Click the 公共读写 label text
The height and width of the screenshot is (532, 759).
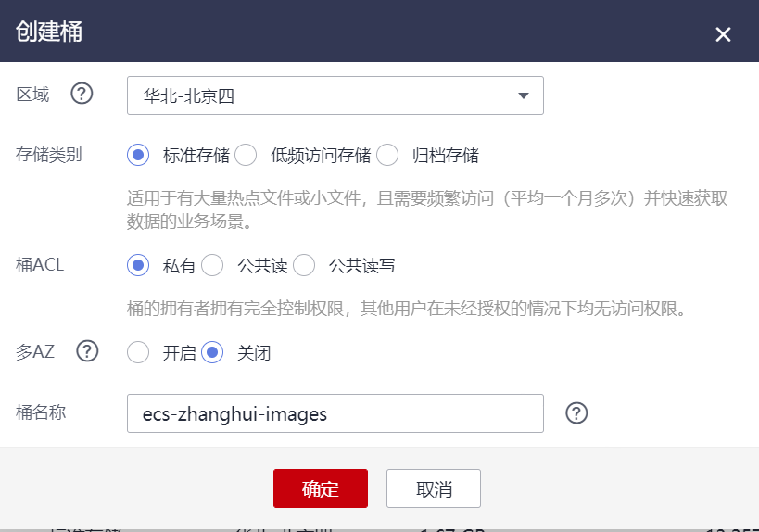361,266
